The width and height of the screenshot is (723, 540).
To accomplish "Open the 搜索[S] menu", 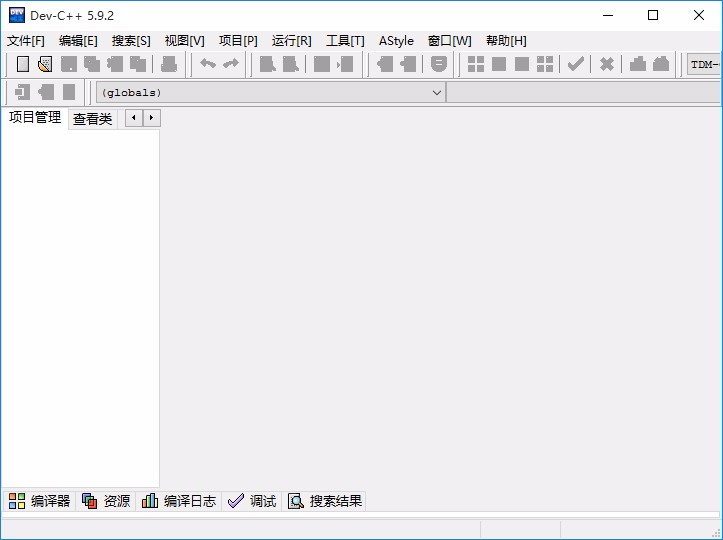I will (131, 41).
